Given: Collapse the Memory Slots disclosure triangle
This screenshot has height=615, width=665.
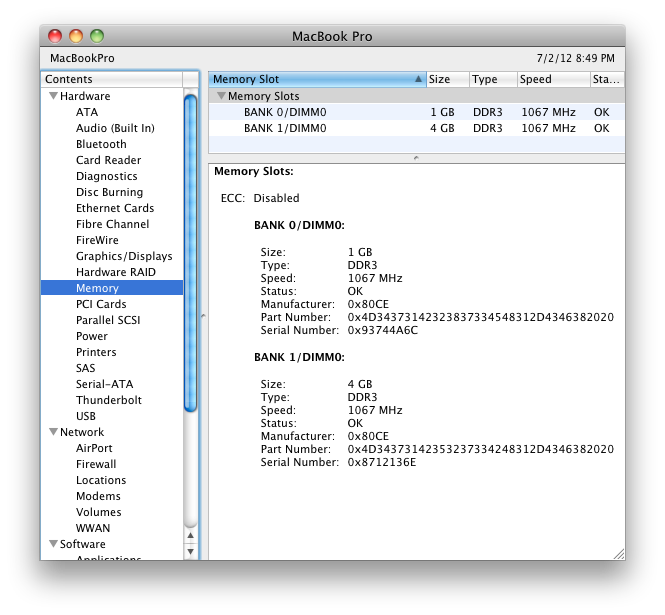Looking at the screenshot, I should click(x=221, y=96).
